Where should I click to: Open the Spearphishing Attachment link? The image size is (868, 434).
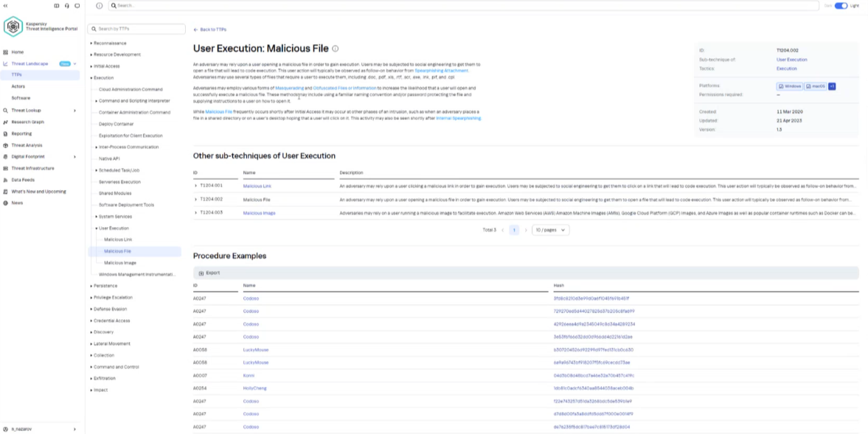[441, 71]
